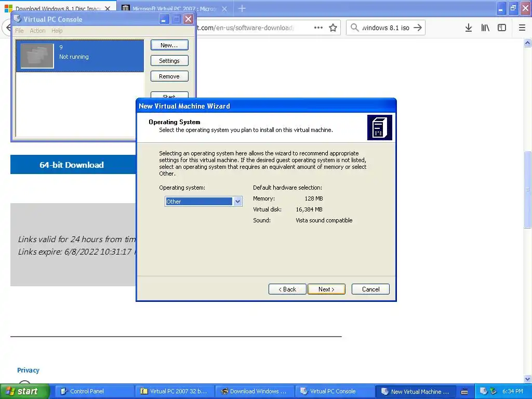Image resolution: width=532 pixels, height=399 pixels.
Task: Click '128 MB' memory value
Action: (x=314, y=198)
